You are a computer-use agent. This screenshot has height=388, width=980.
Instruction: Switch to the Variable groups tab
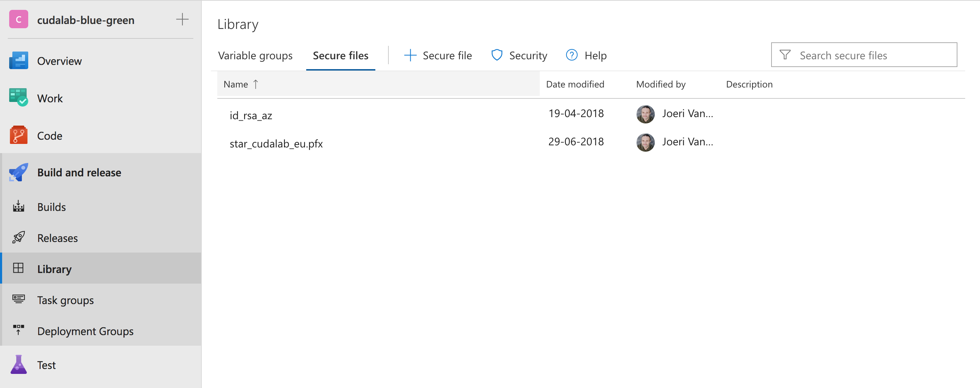[x=255, y=55]
